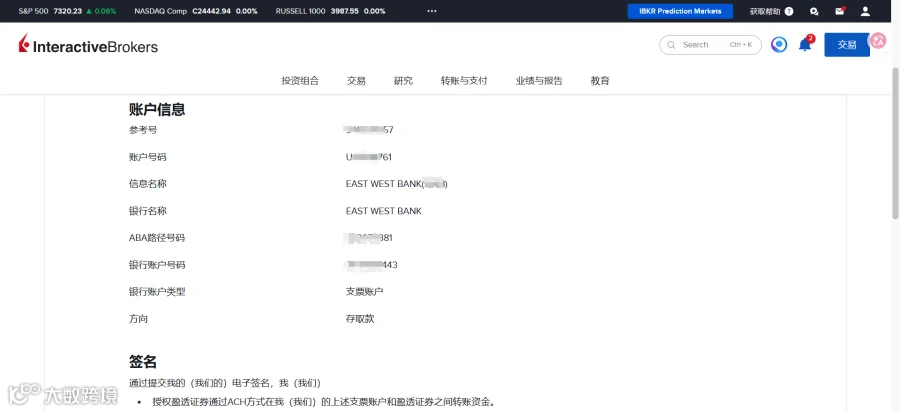This screenshot has height=412, width=900.
Task: Click the user profile icon
Action: [865, 11]
